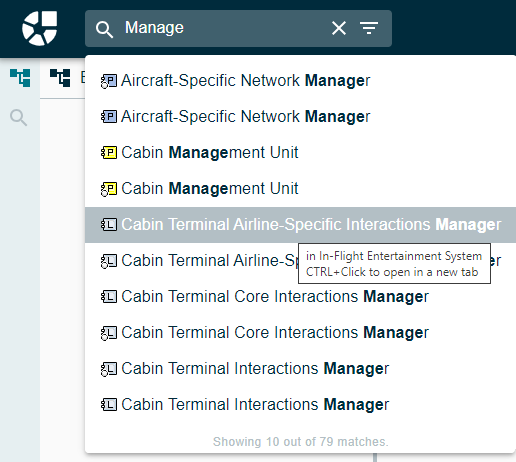Image resolution: width=516 pixels, height=462 pixels.
Task: Open first Cabin Management Unit result
Action: click(300, 153)
